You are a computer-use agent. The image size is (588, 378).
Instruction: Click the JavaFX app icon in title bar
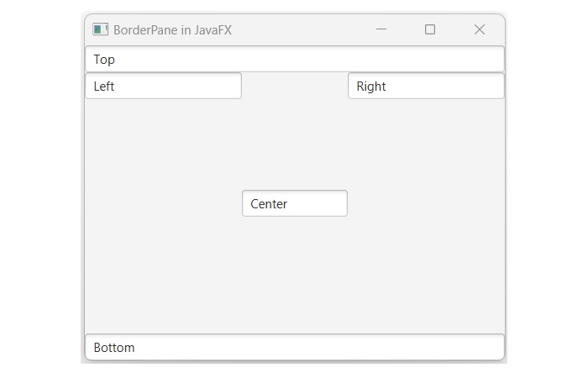[101, 29]
